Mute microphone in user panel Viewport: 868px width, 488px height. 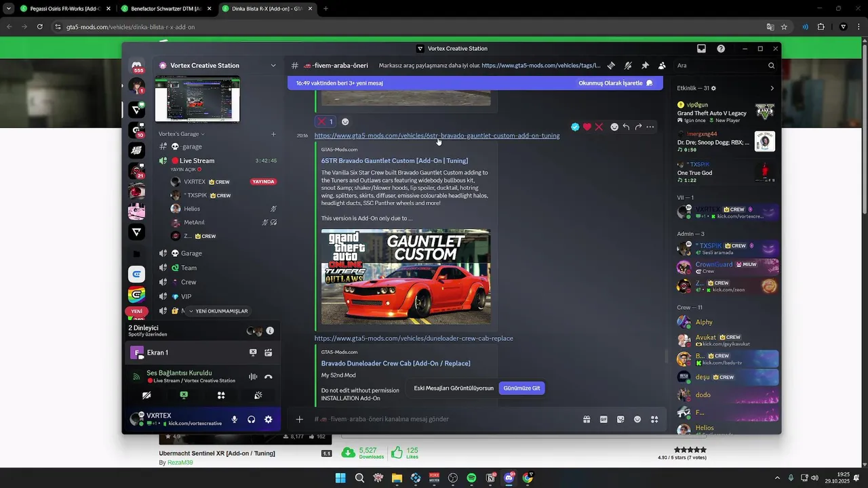[235, 420]
